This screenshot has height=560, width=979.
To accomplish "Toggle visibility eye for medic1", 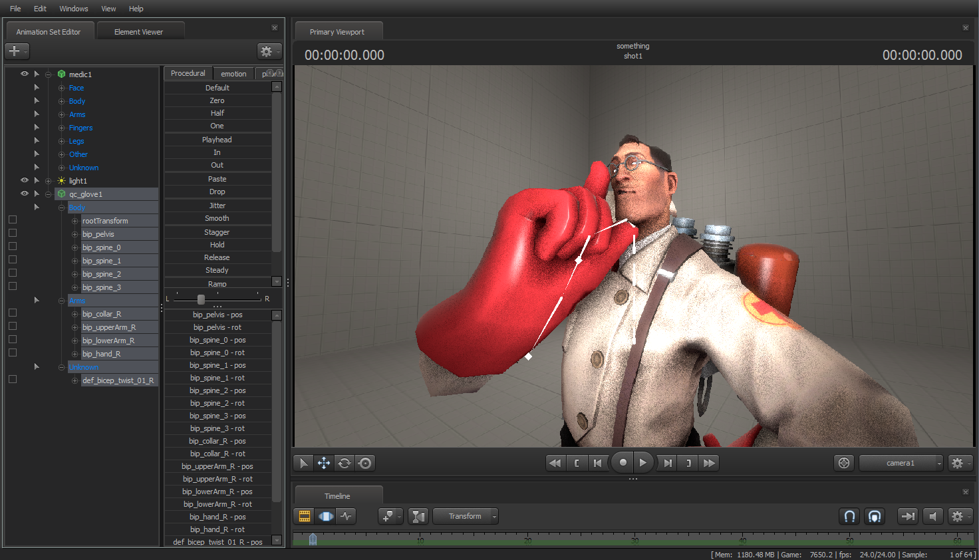I will [25, 74].
